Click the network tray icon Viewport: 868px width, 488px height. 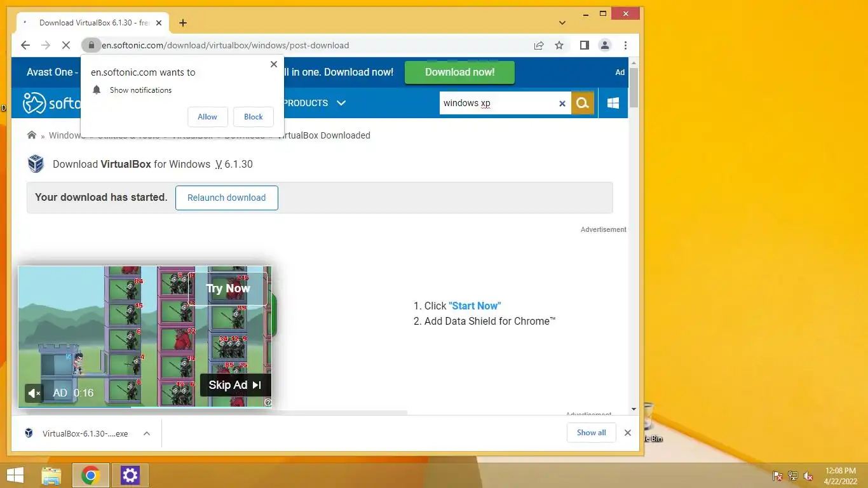point(793,476)
